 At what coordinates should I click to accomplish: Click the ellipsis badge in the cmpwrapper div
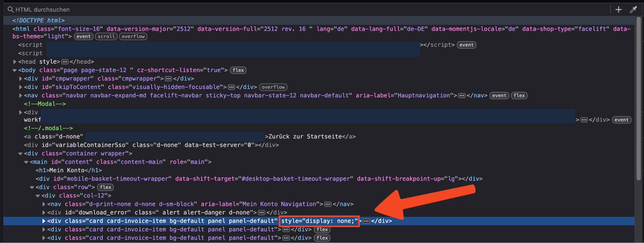pyautogui.click(x=168, y=79)
